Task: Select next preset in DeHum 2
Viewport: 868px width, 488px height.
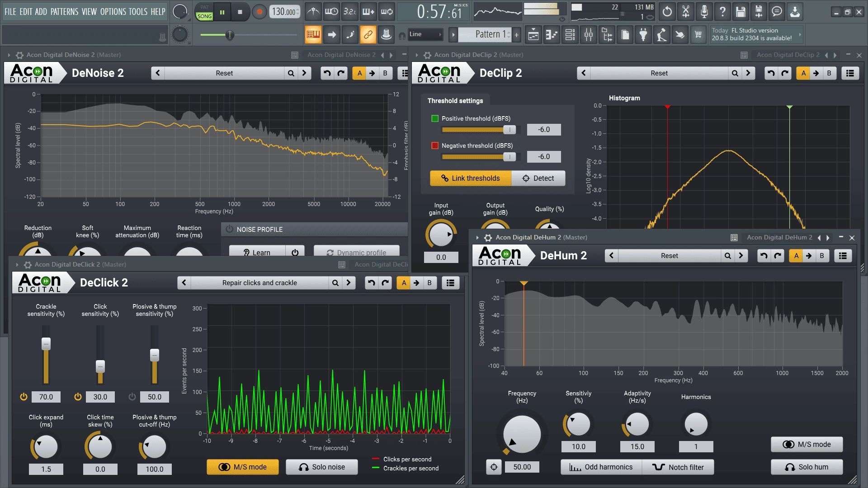Action: [x=741, y=256]
